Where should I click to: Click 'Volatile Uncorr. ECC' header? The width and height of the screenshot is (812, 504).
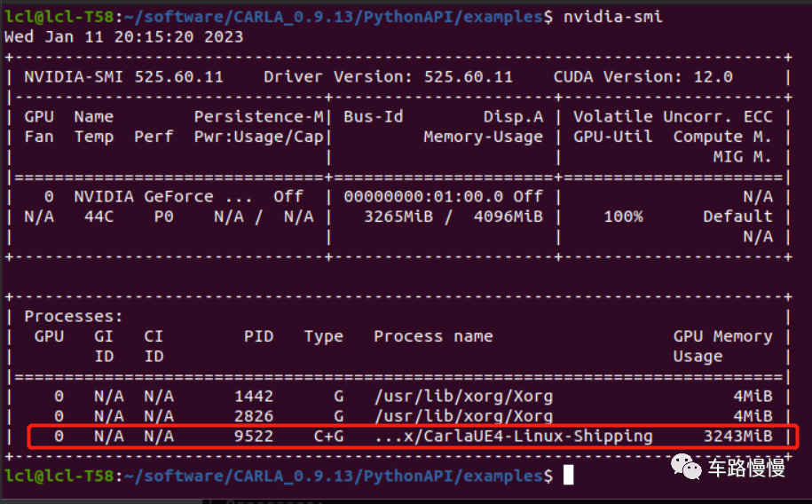(x=673, y=117)
